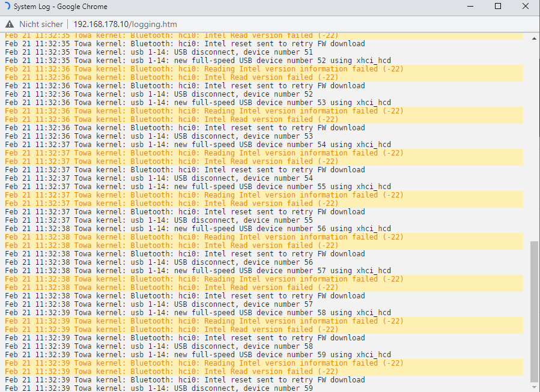Close the System Log window

point(525,6)
